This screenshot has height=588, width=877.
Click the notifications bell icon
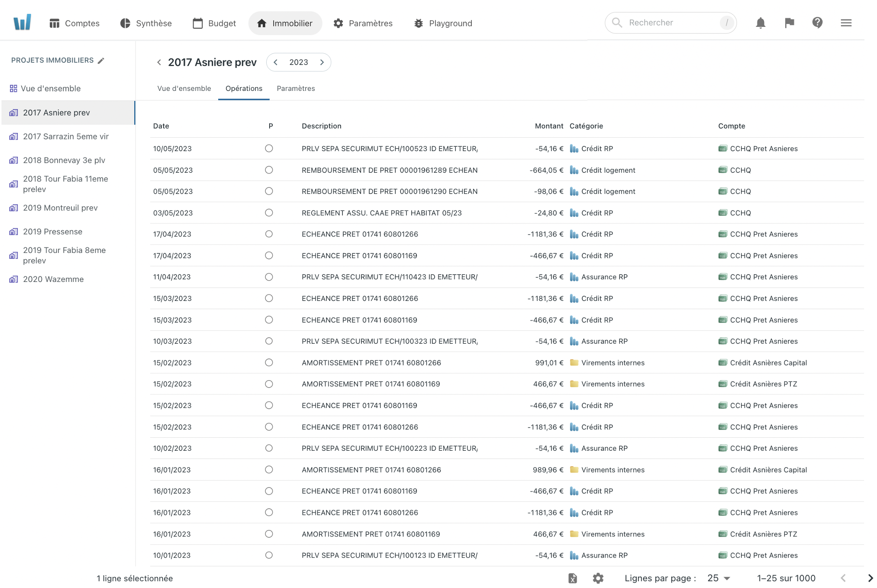click(x=760, y=23)
